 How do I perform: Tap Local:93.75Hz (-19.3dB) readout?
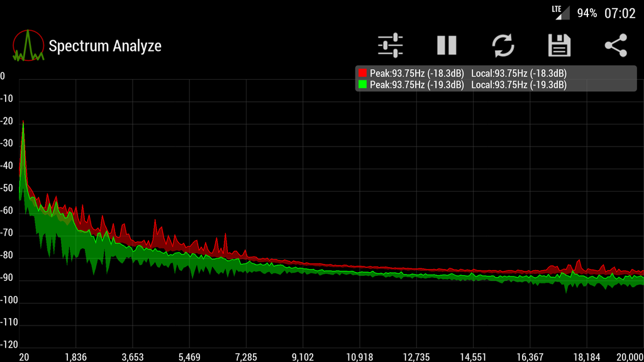tap(519, 85)
